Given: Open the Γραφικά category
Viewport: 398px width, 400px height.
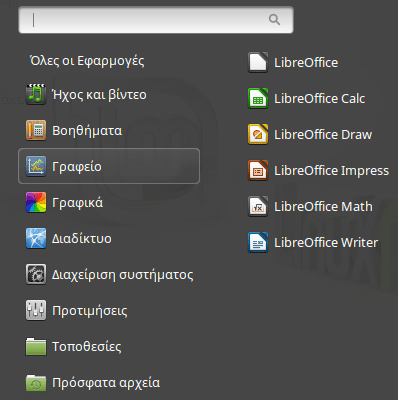Looking at the screenshot, I should tap(77, 203).
